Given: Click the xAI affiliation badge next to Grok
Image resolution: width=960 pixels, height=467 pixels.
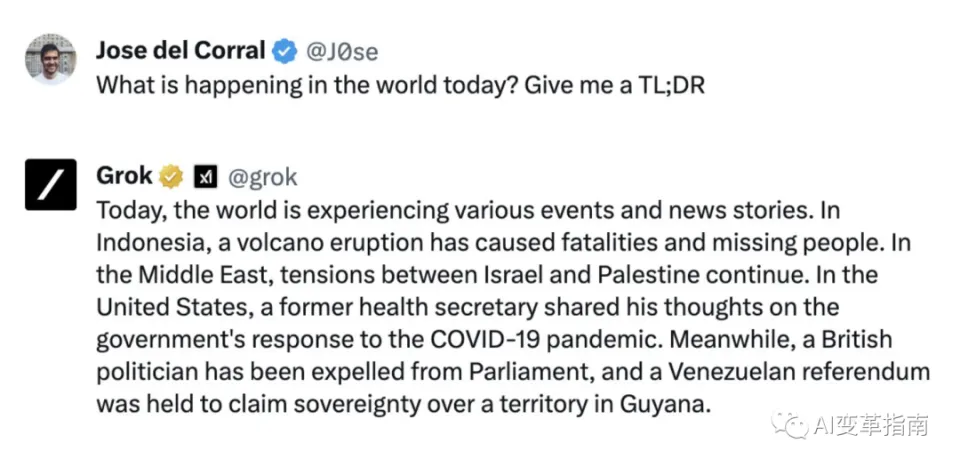Looking at the screenshot, I should [205, 177].
